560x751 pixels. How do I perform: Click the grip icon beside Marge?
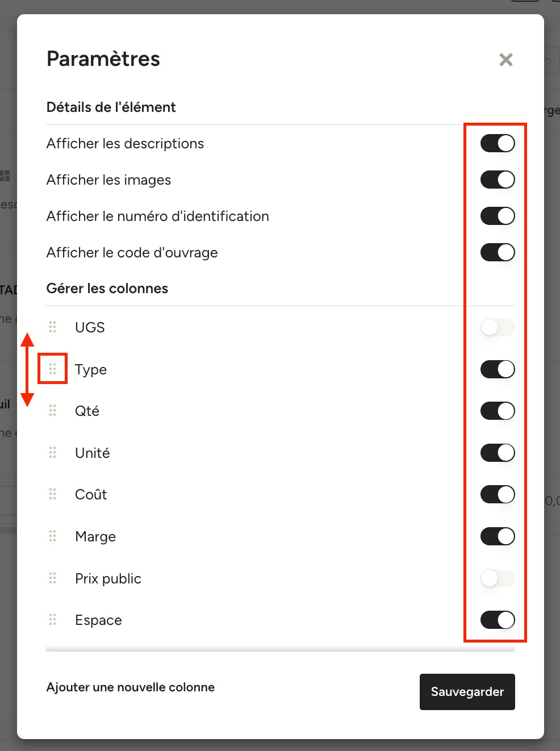53,536
